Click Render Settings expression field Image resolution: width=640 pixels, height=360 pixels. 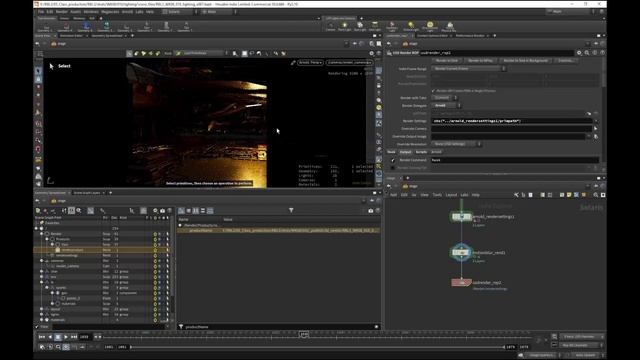(512, 121)
